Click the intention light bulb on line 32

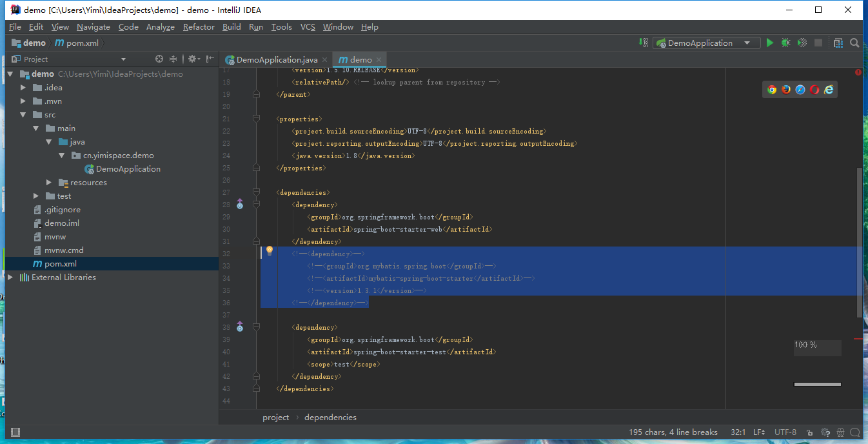pos(270,250)
